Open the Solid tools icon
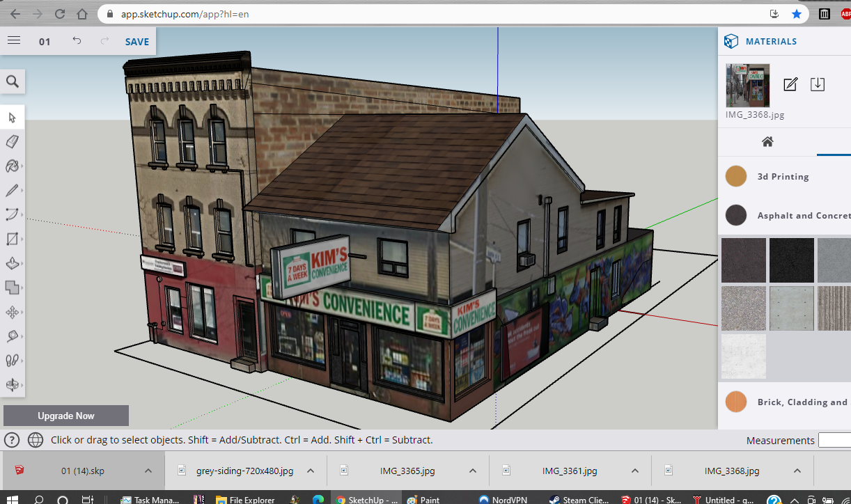Viewport: 851px width, 504px height. click(x=13, y=288)
